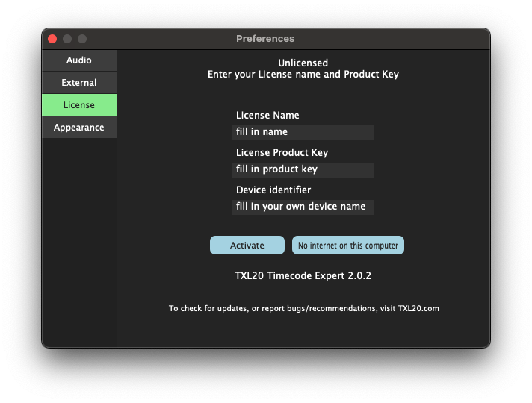Switch to the Audio preferences tab

click(79, 60)
